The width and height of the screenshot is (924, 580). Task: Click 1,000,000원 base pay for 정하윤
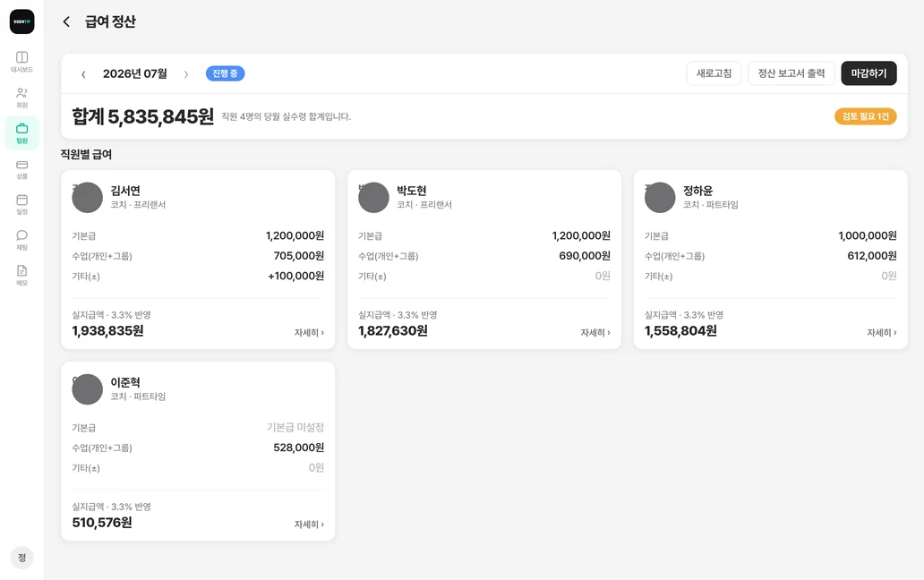[x=868, y=236]
